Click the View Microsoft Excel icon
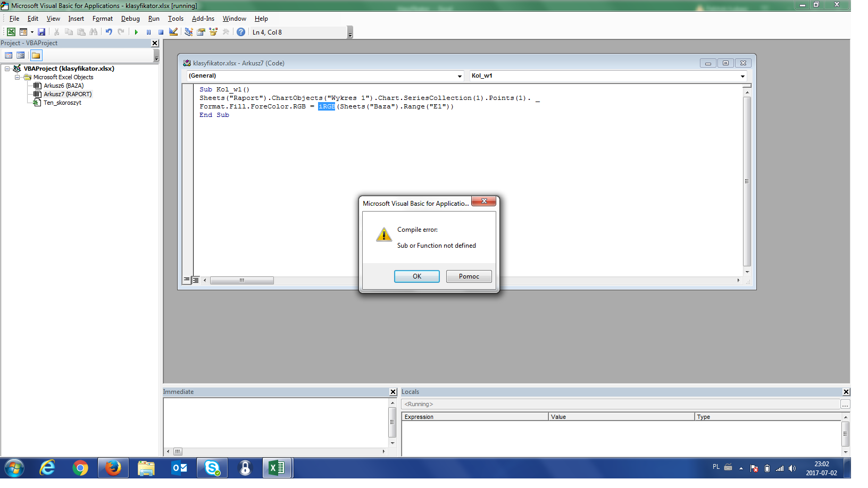Screen dimensions: 868x488 [11, 32]
